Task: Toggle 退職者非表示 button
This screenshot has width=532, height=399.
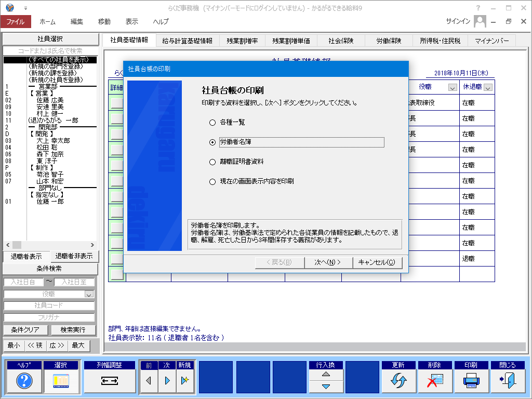Action: [x=74, y=256]
